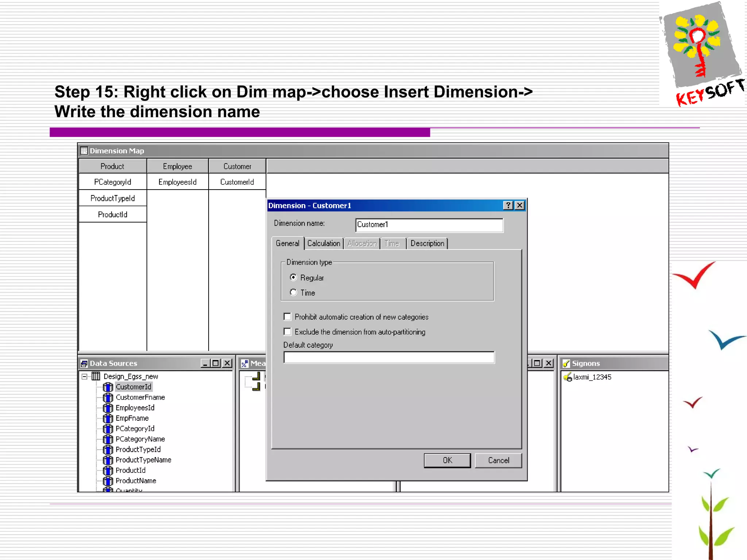The width and height of the screenshot is (747, 560).
Task: Click the EmployeesId column icon in Data Sources
Action: [x=108, y=408]
